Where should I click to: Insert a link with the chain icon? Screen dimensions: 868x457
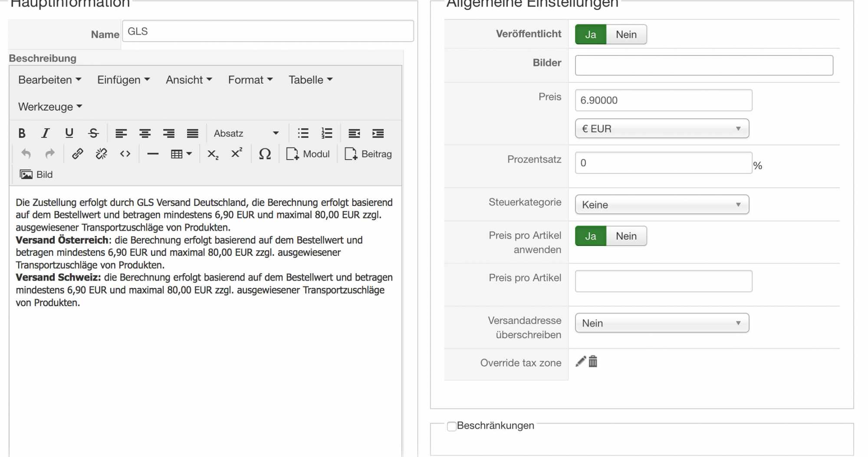tap(78, 154)
